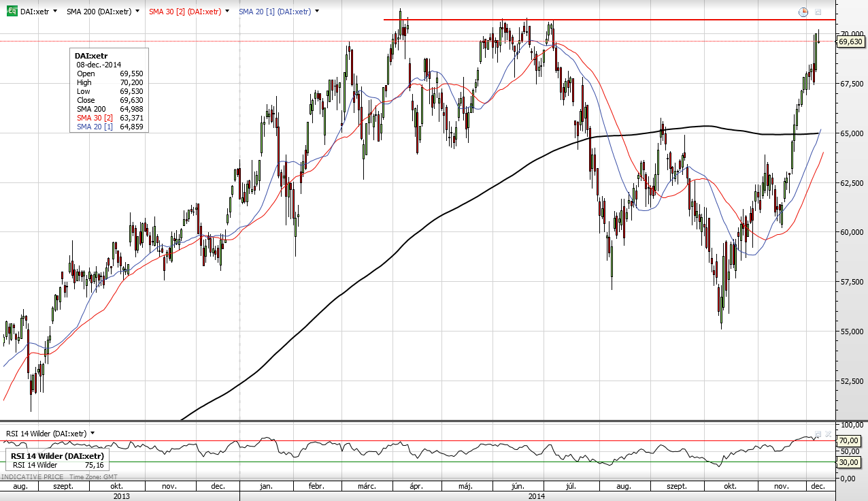Click the bold RSI 14 Wilder (DAI:xetr) title
The width and height of the screenshot is (868, 501).
(57, 456)
